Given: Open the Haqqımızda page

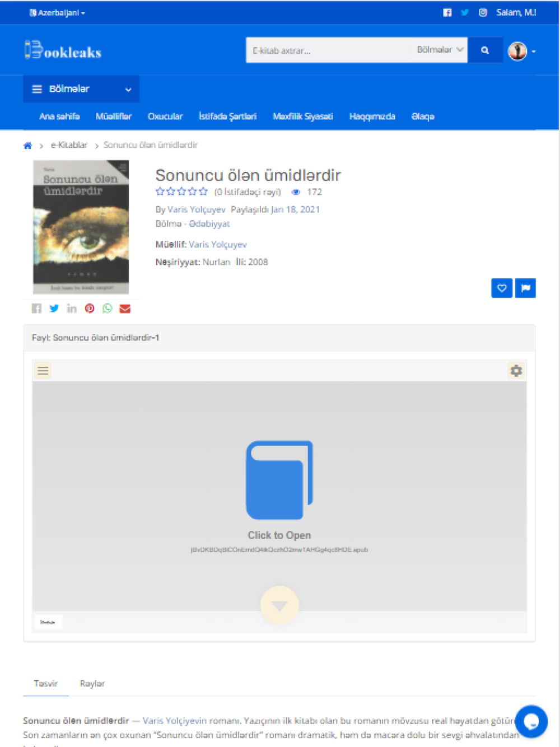Looking at the screenshot, I should pos(372,116).
